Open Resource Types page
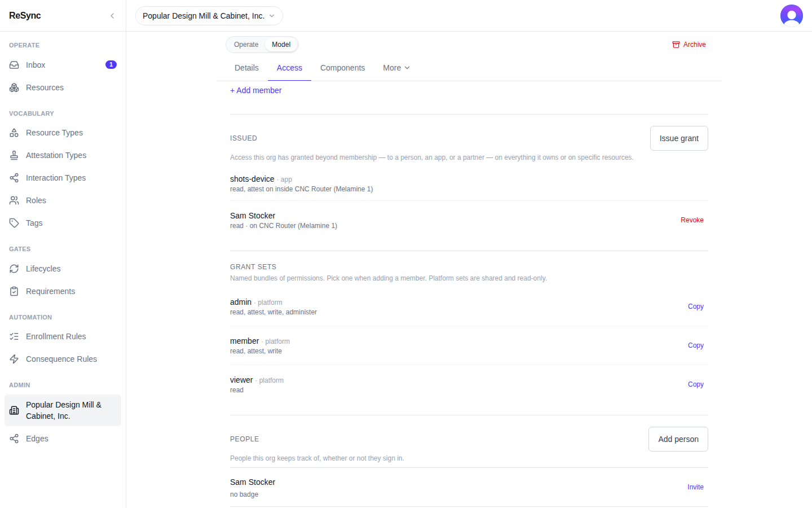Image resolution: width=812 pixels, height=508 pixels. click(x=63, y=133)
